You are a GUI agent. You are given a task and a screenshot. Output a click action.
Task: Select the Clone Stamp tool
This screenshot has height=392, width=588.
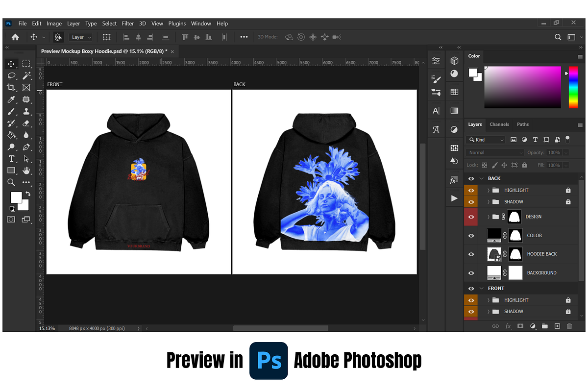(x=26, y=111)
